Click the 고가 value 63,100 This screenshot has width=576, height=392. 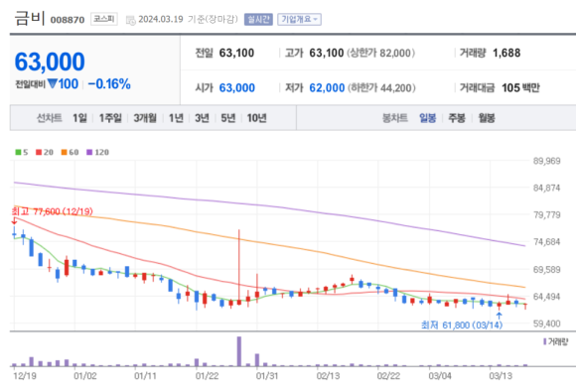pyautogui.click(x=326, y=53)
